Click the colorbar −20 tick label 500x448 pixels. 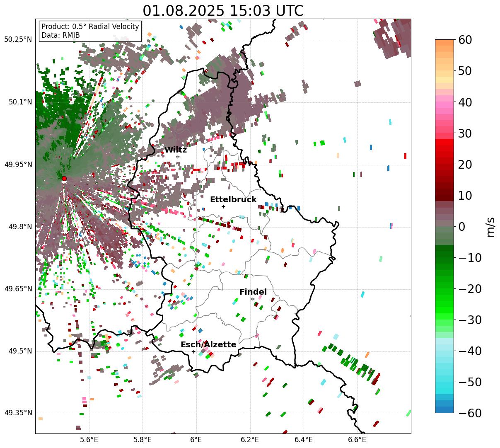click(470, 289)
